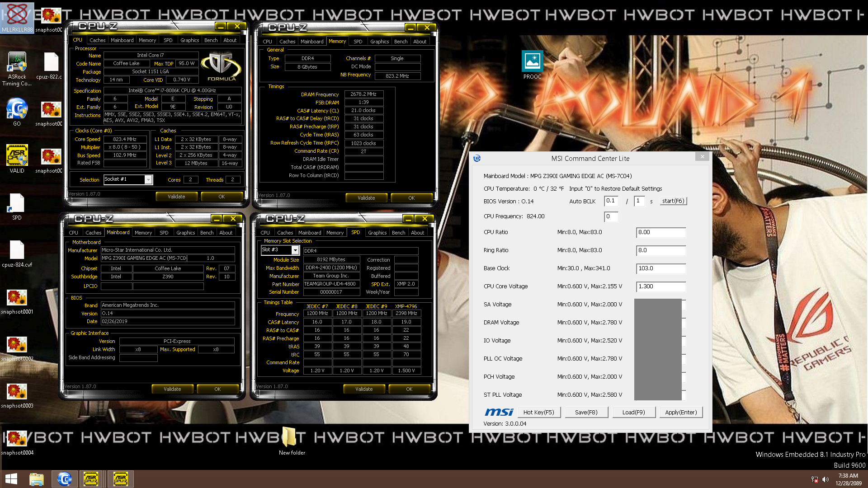
Task: Click the XMP-4796 timings column header
Action: coord(406,306)
